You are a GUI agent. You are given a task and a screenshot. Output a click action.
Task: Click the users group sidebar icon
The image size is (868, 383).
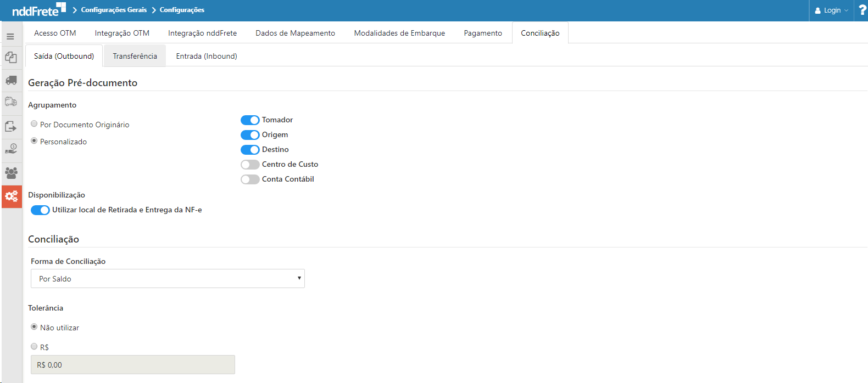coord(11,173)
